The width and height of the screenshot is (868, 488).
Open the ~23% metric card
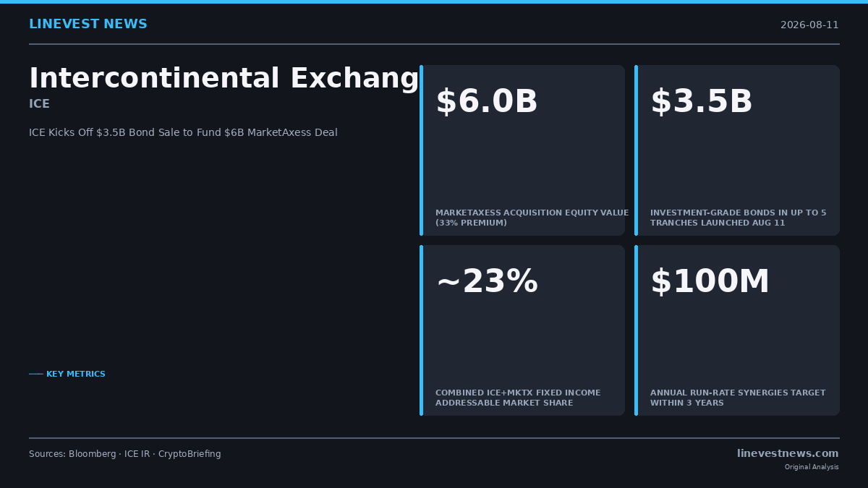click(522, 330)
